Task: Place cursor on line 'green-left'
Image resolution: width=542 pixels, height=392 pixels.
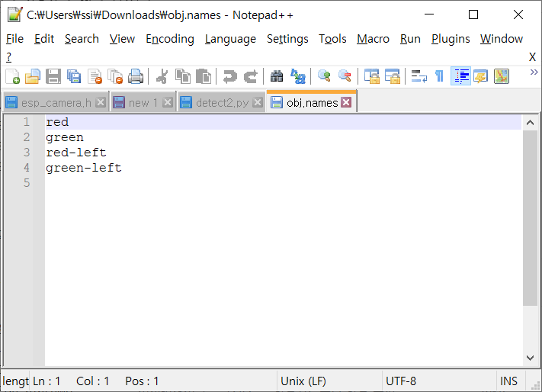Action: coord(84,168)
